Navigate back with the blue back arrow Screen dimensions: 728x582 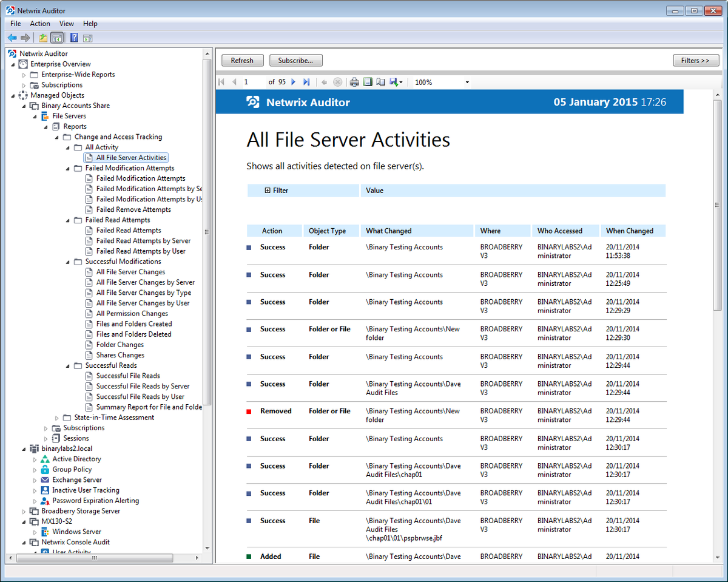(x=12, y=37)
